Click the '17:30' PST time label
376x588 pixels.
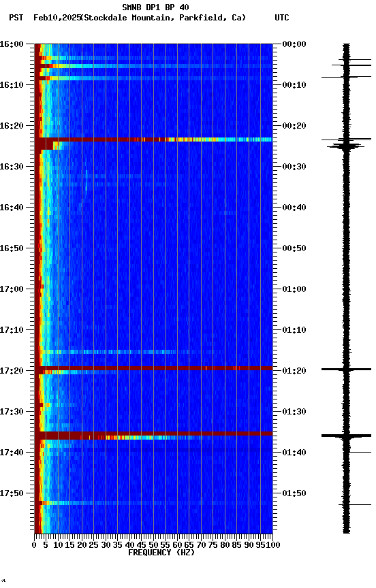[x=12, y=412]
